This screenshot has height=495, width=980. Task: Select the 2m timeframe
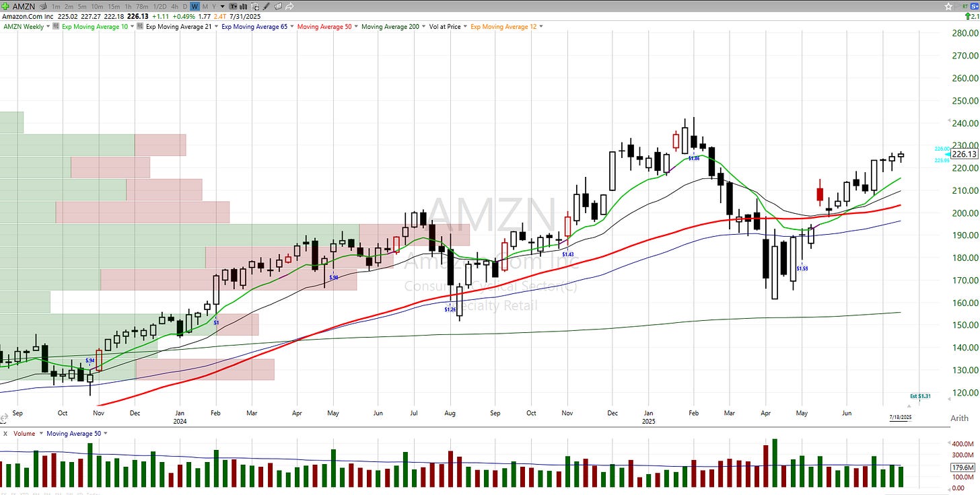point(69,7)
